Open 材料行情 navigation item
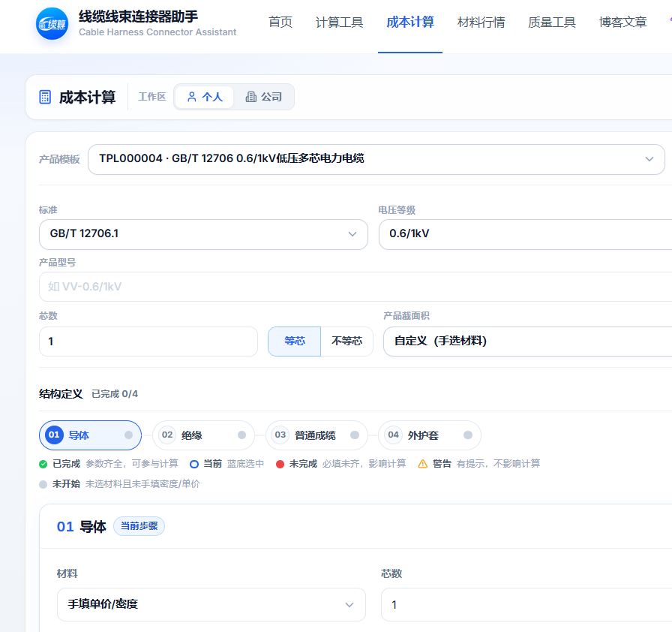Image resolution: width=672 pixels, height=632 pixels. coord(481,23)
